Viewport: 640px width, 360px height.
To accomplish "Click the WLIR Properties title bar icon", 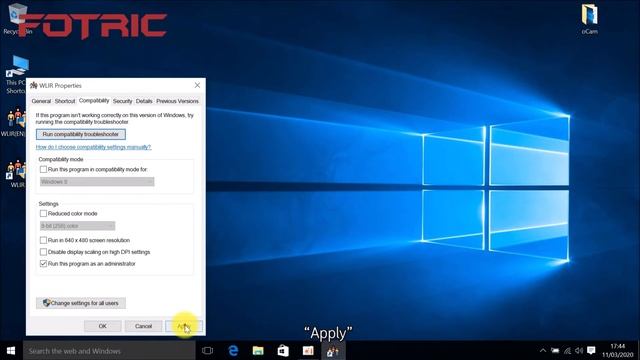I will pyautogui.click(x=34, y=85).
